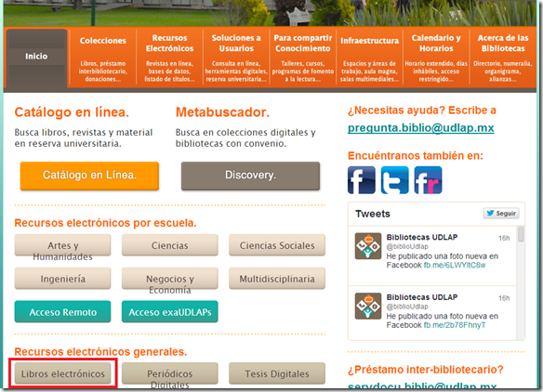Select the Ciencias Sociales button

pyautogui.click(x=277, y=245)
